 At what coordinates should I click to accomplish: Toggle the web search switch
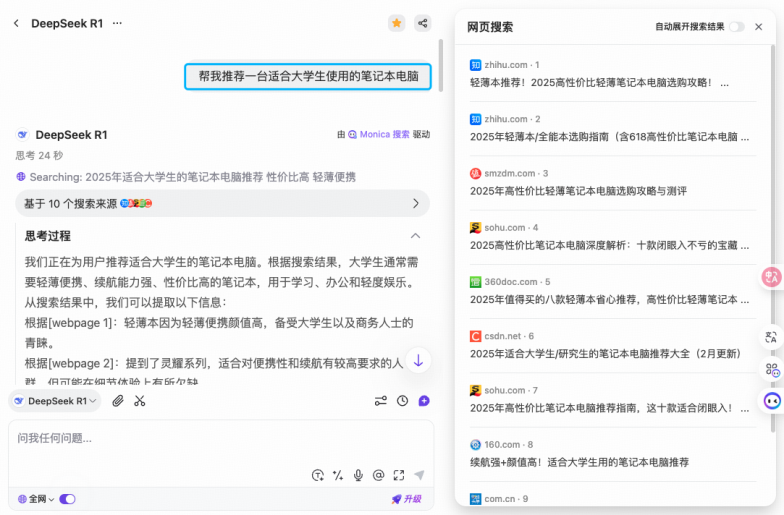[67, 499]
